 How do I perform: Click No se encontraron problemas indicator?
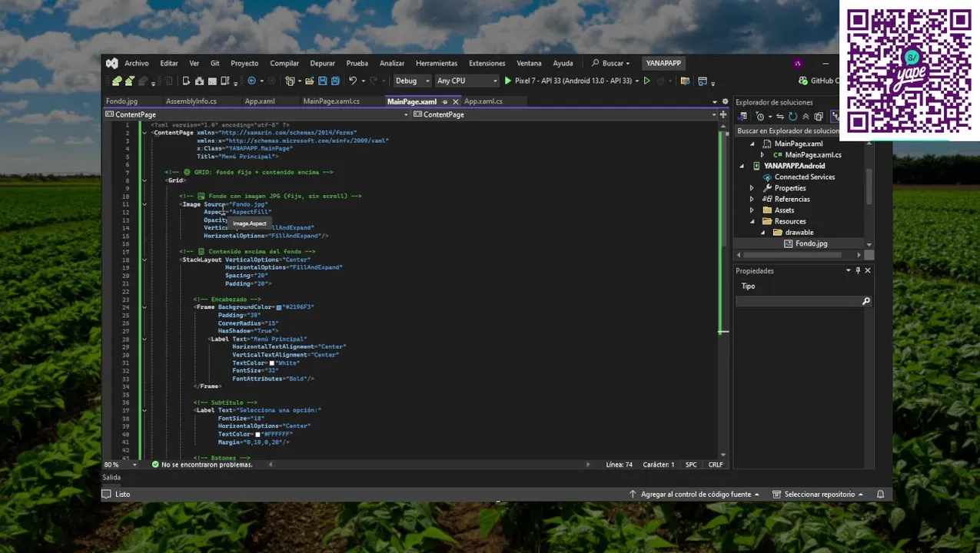(202, 465)
